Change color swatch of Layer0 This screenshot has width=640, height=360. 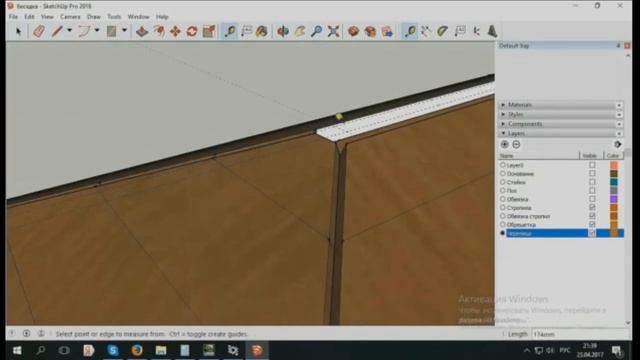tap(613, 165)
